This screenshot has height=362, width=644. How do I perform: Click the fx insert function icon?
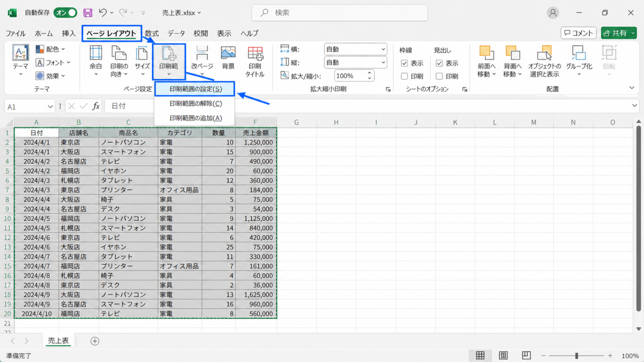[x=96, y=106]
